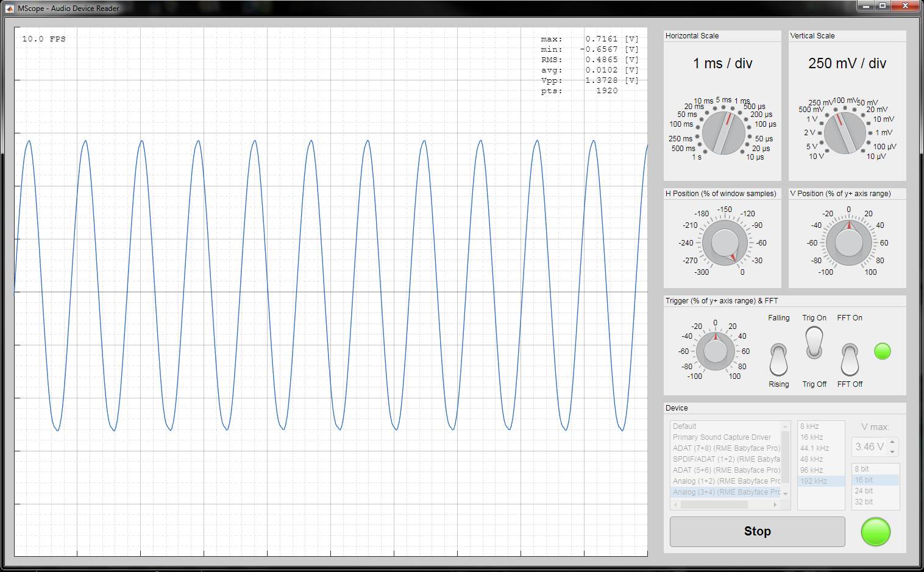Click the V Position knob
The width and height of the screenshot is (924, 572).
point(848,242)
